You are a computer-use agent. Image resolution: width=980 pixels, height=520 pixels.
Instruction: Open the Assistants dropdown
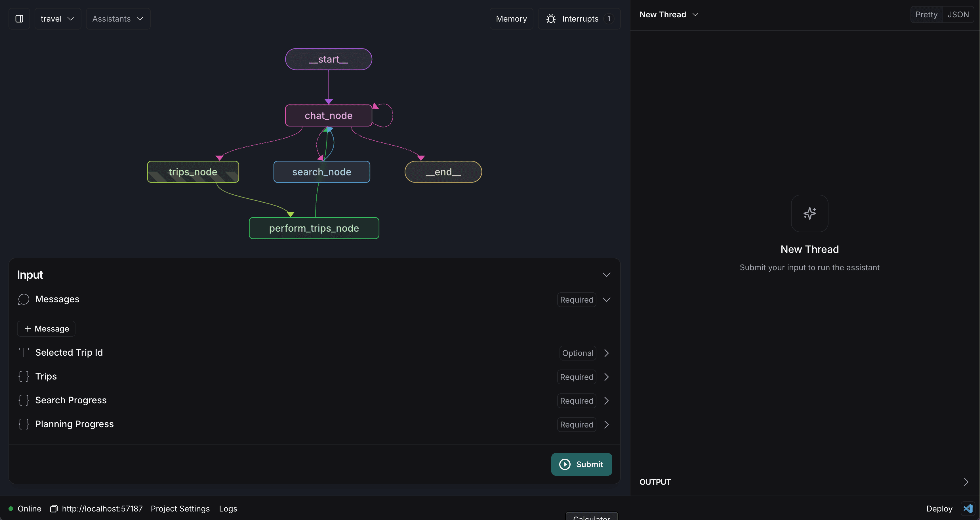[118, 19]
